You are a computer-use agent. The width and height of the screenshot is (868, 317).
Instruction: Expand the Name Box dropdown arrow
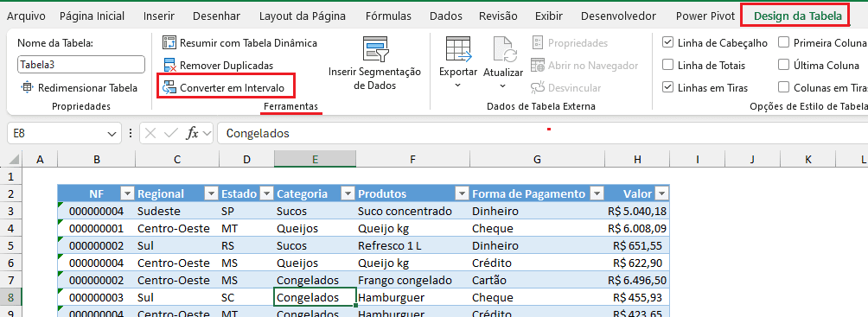point(110,133)
